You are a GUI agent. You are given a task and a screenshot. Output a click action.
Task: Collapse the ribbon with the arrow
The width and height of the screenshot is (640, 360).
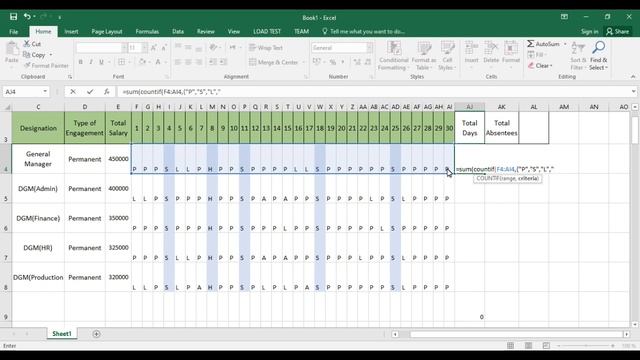(x=633, y=76)
